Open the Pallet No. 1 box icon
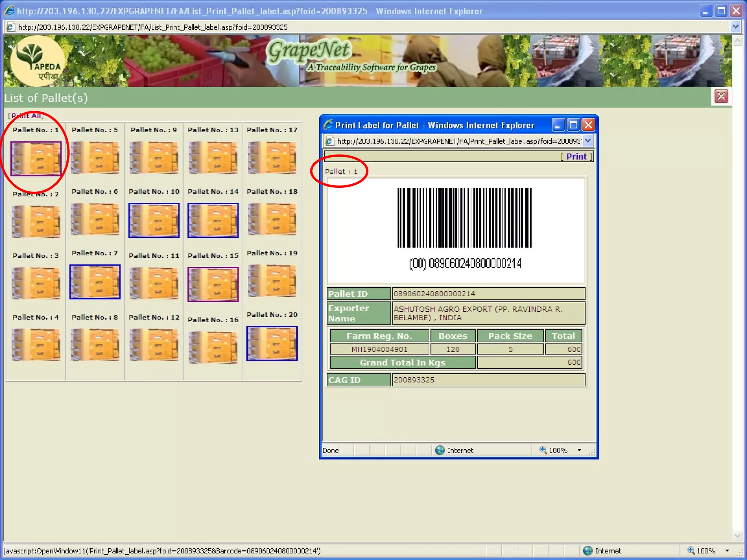 (x=36, y=159)
